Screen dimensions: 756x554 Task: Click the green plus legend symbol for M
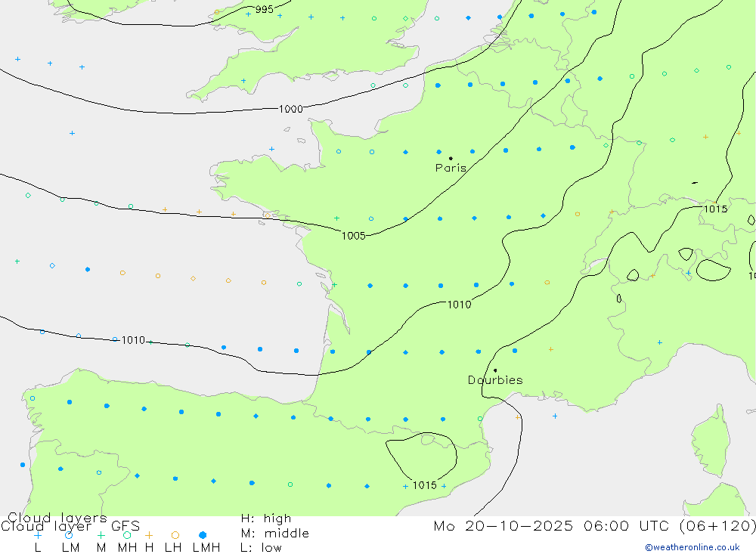tap(101, 535)
